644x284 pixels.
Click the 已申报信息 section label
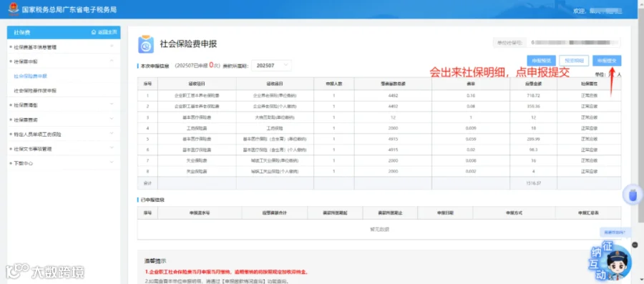pyautogui.click(x=152, y=200)
